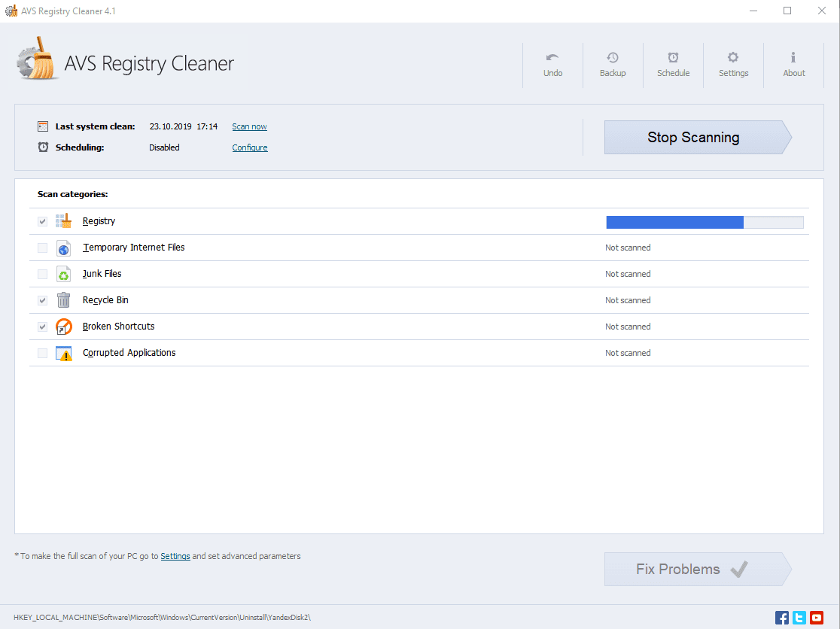Open the Settings gear icon
840x629 pixels.
click(x=733, y=57)
